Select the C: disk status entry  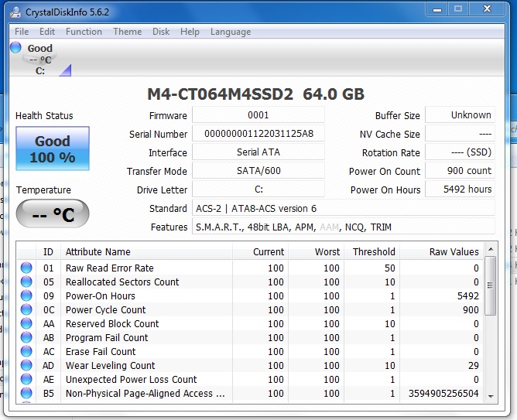[40, 60]
